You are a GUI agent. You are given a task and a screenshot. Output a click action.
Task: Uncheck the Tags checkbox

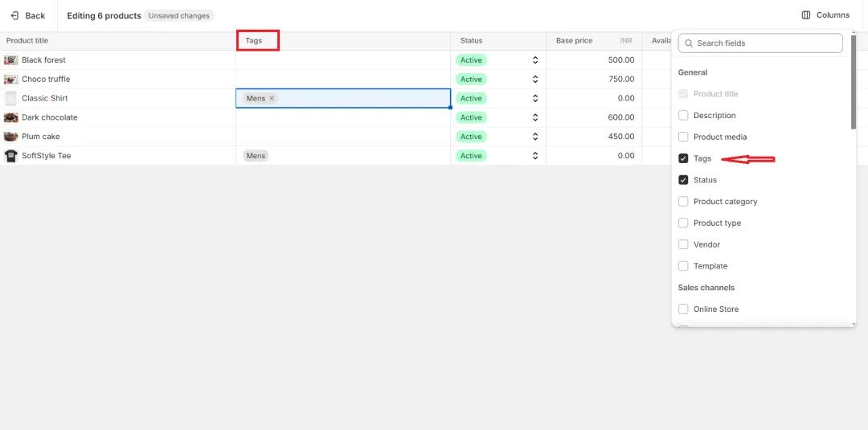683,158
